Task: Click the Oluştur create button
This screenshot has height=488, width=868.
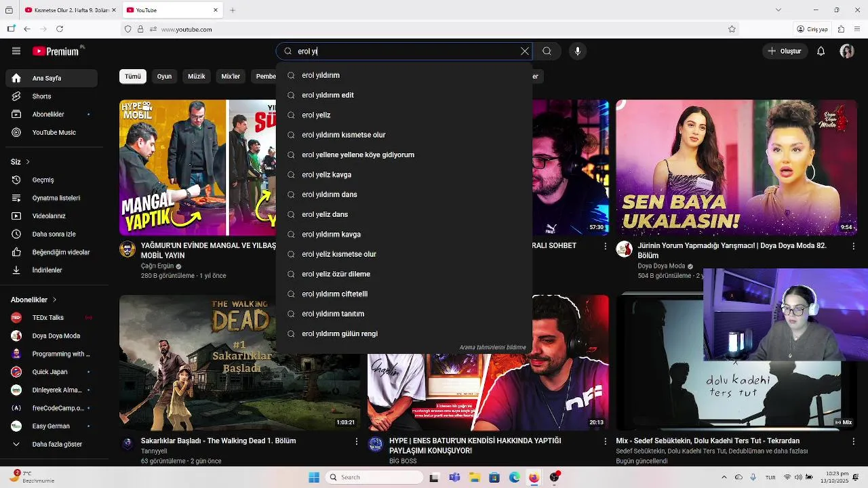Action: pyautogui.click(x=784, y=51)
